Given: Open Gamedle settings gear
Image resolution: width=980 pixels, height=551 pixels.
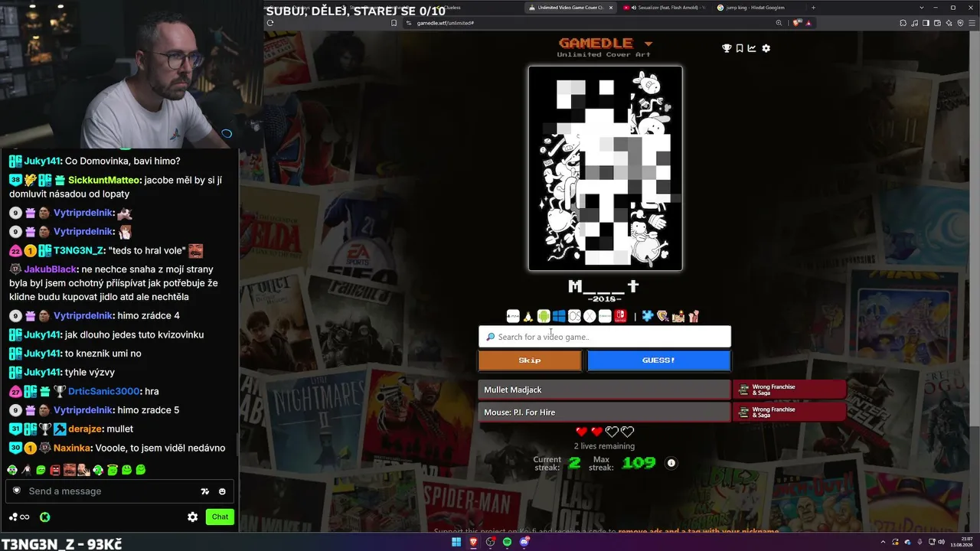Looking at the screenshot, I should (x=766, y=48).
